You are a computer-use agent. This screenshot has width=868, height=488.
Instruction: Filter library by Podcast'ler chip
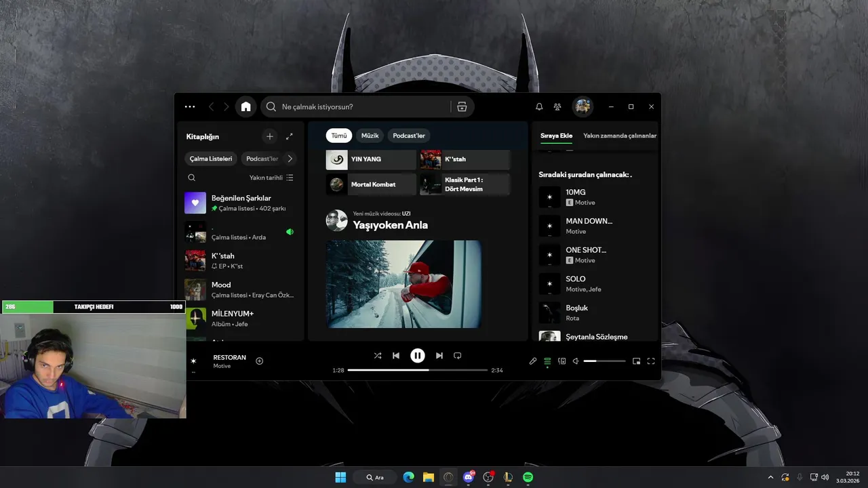262,159
